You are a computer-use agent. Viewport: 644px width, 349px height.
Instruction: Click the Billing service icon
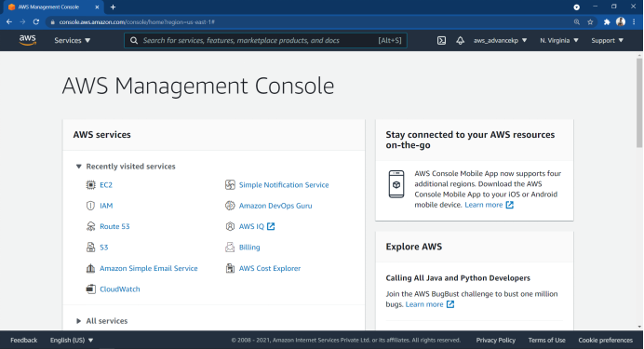230,248
